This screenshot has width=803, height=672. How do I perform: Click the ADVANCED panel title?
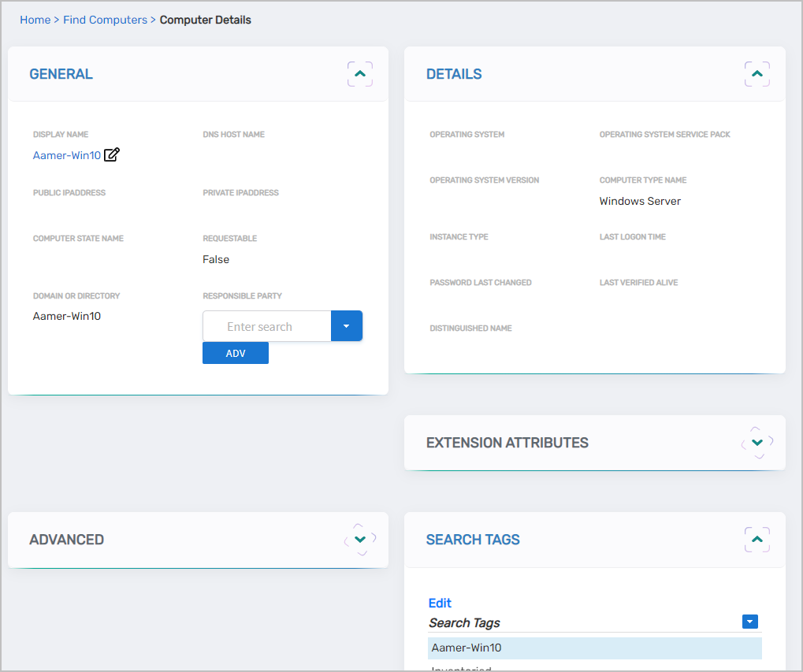(66, 540)
